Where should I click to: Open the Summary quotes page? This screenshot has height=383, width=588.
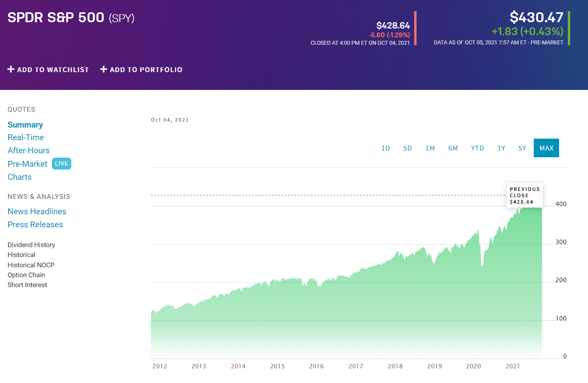[x=25, y=125]
